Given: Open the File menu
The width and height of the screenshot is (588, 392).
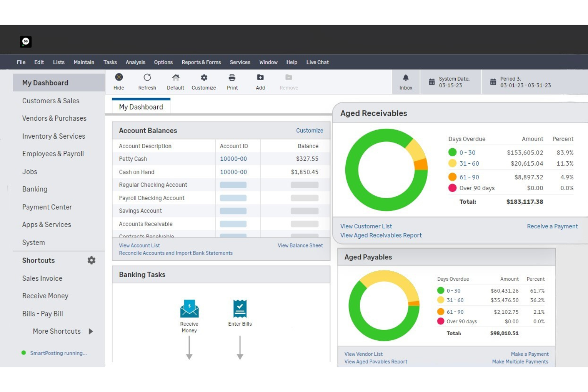Looking at the screenshot, I should pos(21,62).
